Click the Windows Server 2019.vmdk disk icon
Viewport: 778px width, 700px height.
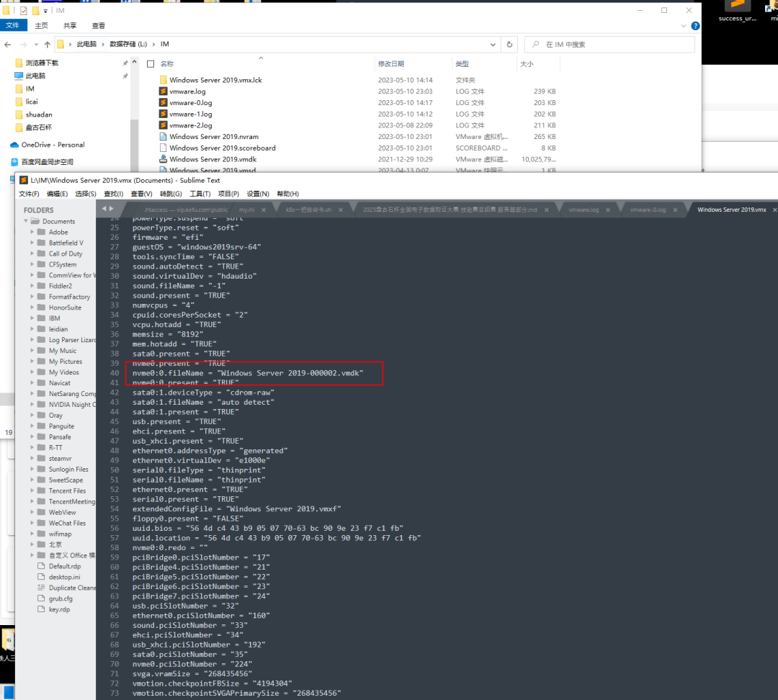(x=163, y=159)
